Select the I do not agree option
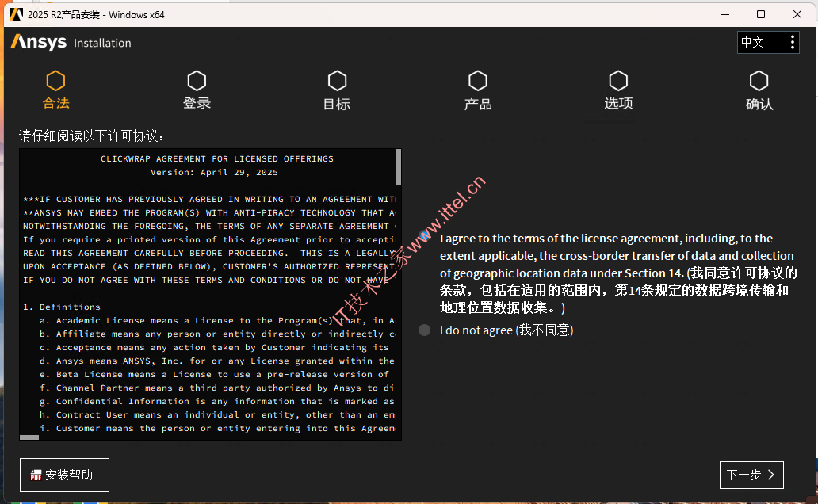The width and height of the screenshot is (818, 504). 425,330
